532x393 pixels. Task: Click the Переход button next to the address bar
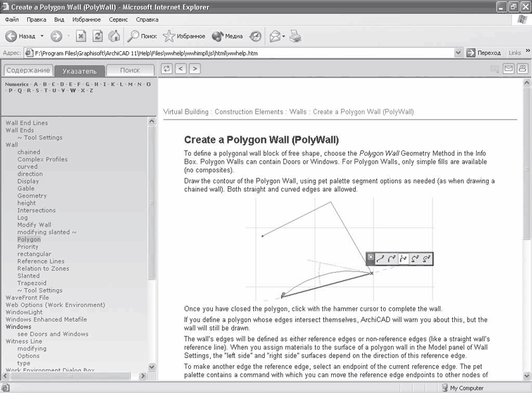point(486,52)
